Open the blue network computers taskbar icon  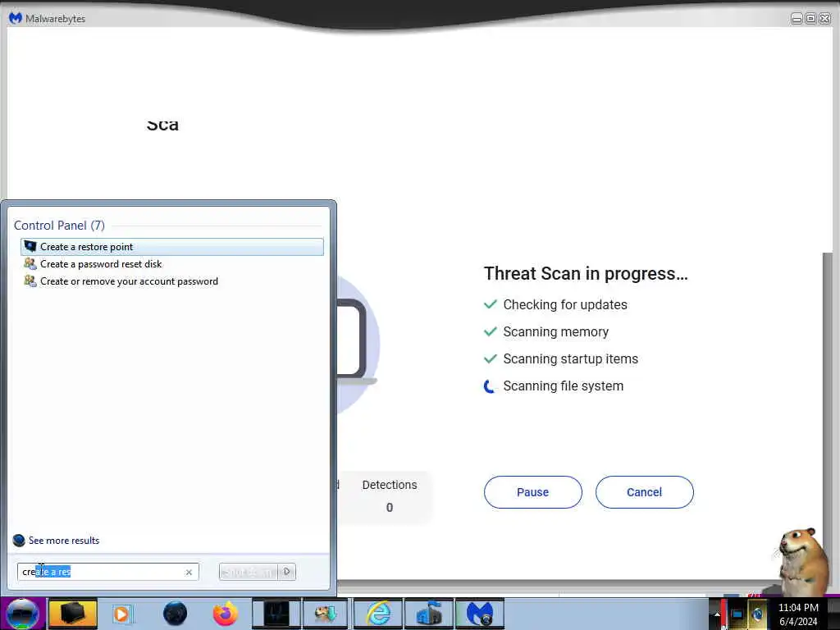tap(428, 614)
